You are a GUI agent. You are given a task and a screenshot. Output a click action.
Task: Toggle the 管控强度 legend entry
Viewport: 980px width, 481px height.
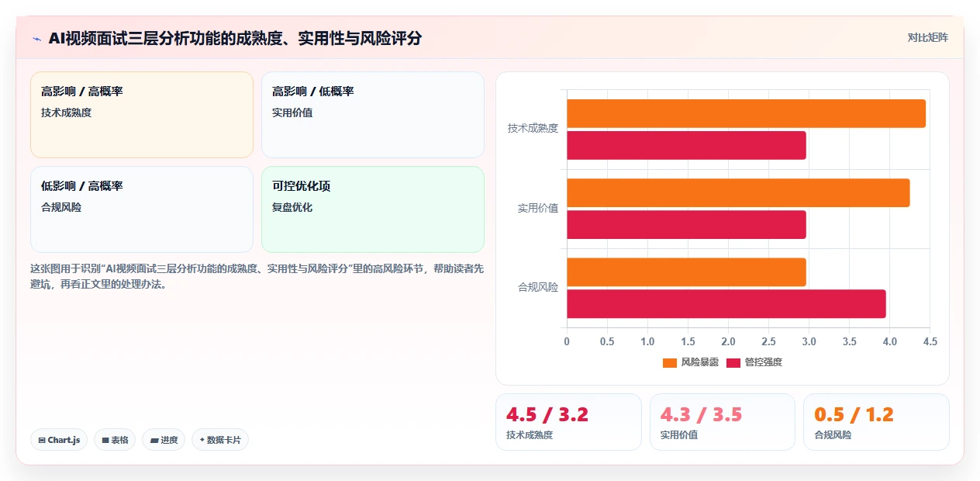[754, 362]
